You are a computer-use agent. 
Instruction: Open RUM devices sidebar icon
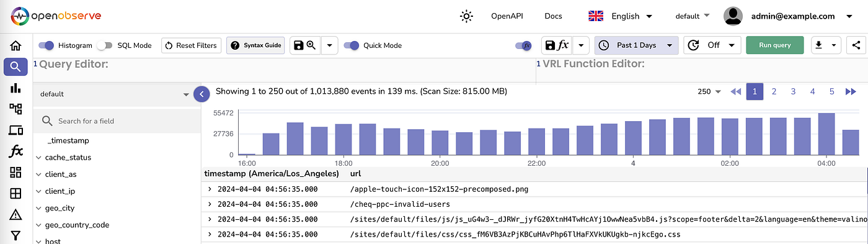15,130
